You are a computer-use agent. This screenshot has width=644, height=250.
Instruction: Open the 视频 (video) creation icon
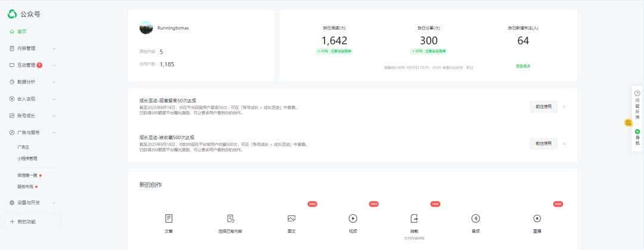point(352,218)
